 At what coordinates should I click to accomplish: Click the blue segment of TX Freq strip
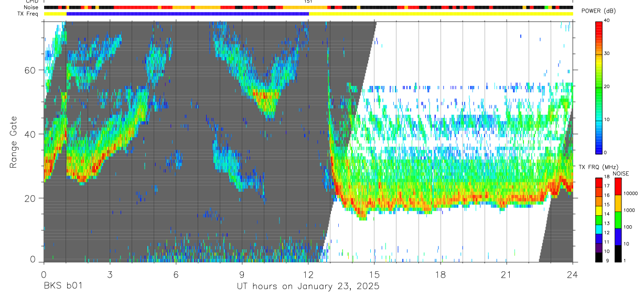click(187, 14)
